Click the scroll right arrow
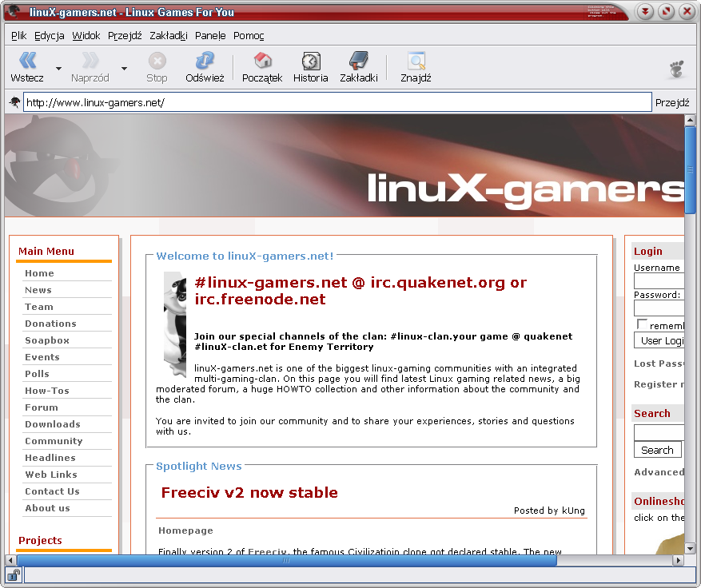The height and width of the screenshot is (588, 701). 679,560
